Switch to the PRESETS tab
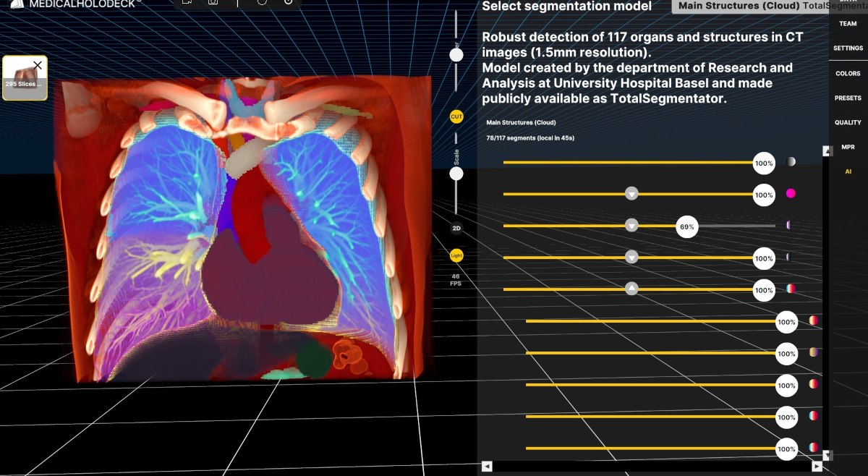The width and height of the screenshot is (868, 476). pyautogui.click(x=848, y=98)
